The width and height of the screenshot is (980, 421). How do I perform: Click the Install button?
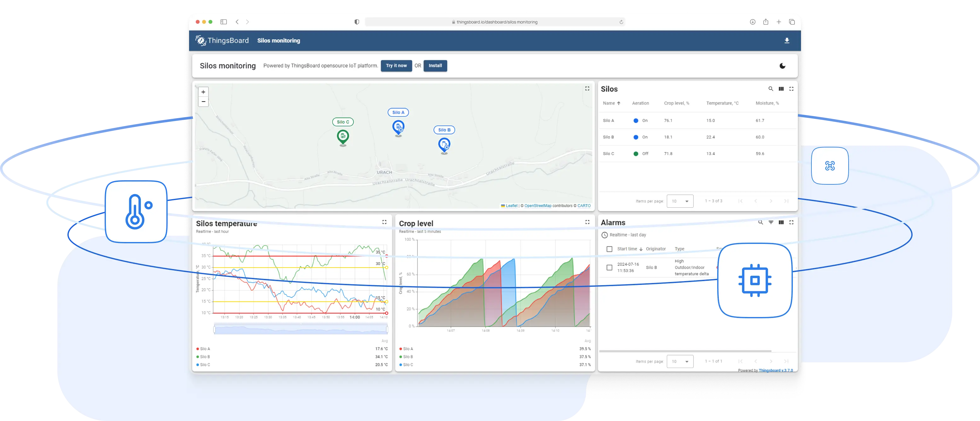pyautogui.click(x=435, y=66)
